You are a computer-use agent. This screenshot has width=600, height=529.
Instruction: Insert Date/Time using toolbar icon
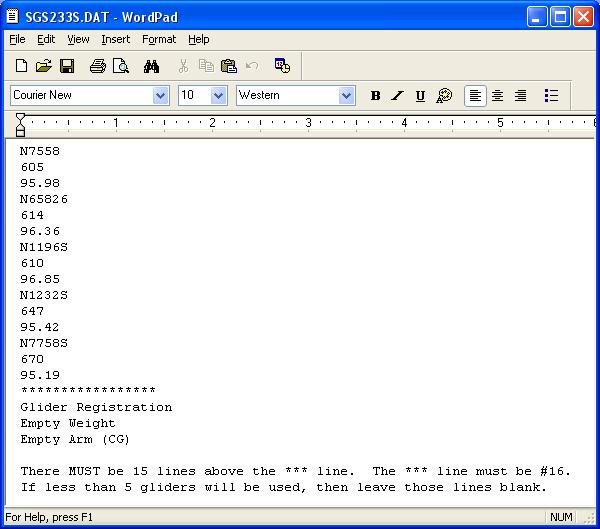coord(282,66)
